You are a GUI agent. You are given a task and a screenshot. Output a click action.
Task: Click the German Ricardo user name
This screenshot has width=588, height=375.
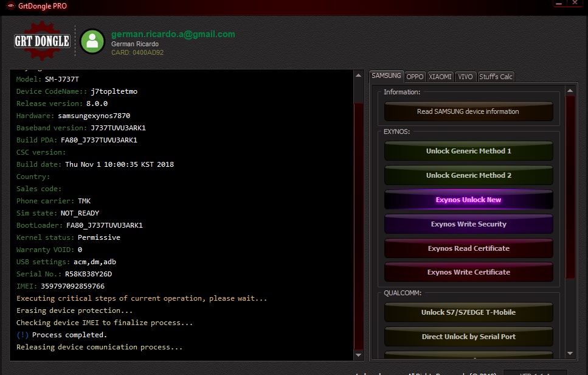pyautogui.click(x=134, y=44)
